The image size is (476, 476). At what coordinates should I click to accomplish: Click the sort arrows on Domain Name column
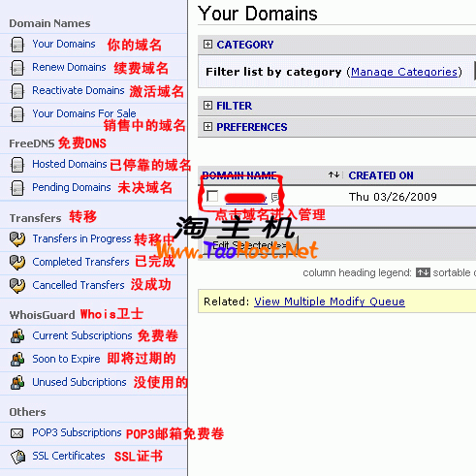click(333, 175)
